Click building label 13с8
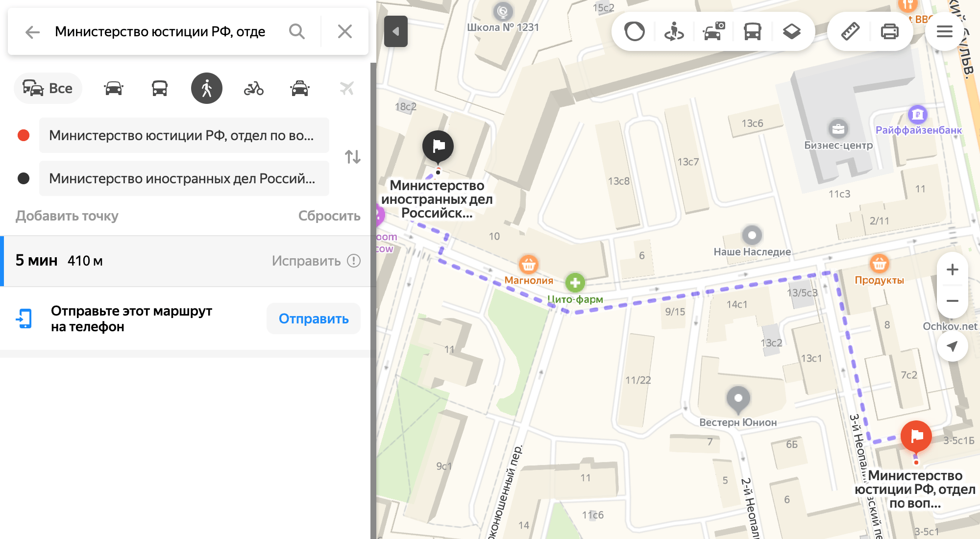Screen dimensions: 980x539 tap(618, 181)
